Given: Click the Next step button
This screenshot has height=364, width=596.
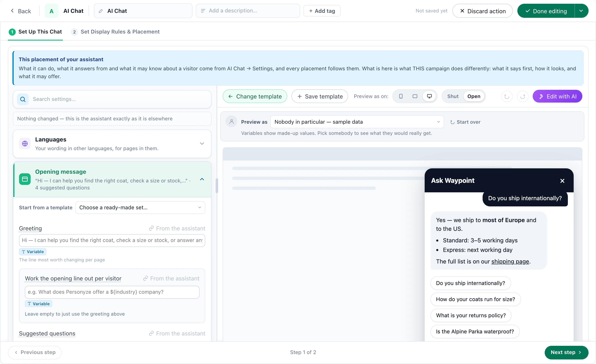Looking at the screenshot, I should [566, 352].
